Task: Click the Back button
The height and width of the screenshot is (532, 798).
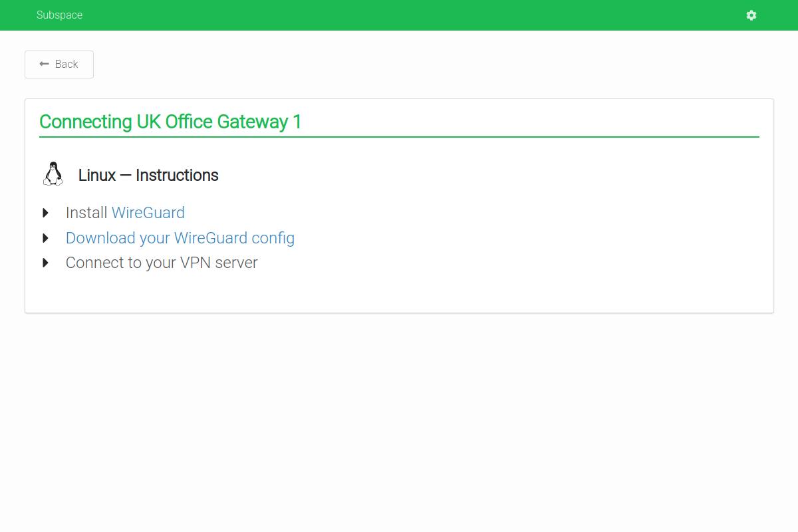Action: pos(59,65)
